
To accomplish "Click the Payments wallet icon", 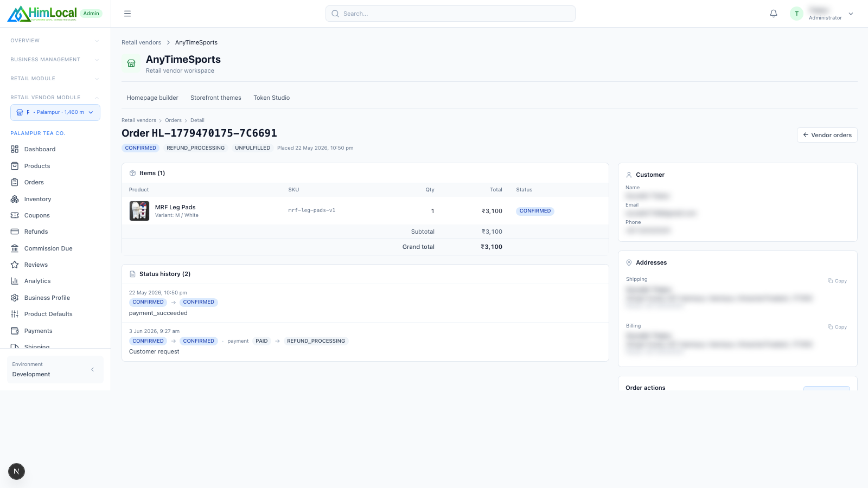I will [x=15, y=331].
